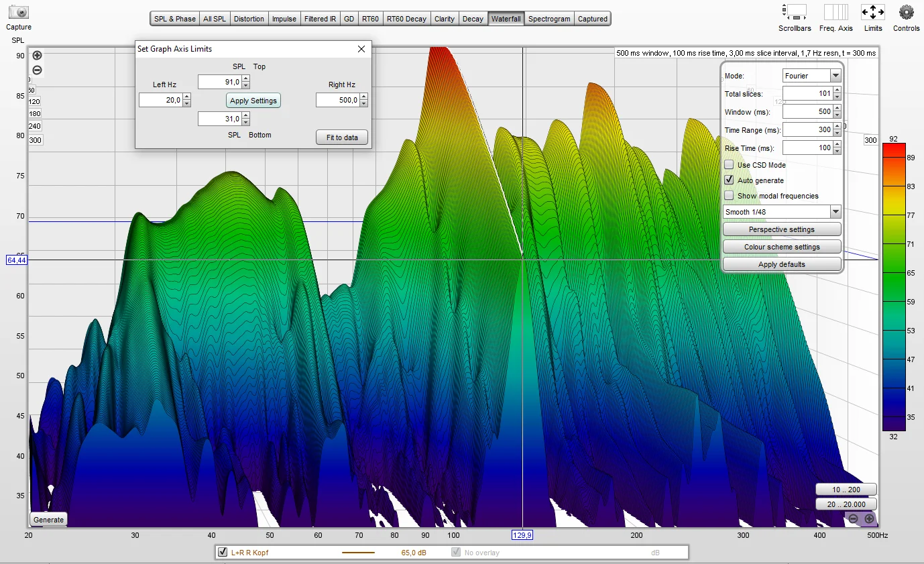The width and height of the screenshot is (924, 564).
Task: Switch the Freq. Axis icon
Action: click(x=835, y=12)
